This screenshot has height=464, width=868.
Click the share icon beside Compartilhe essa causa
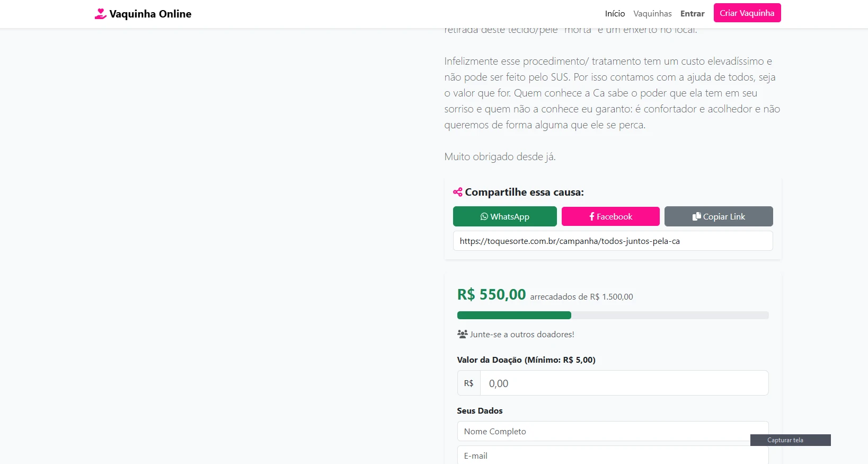pos(458,192)
